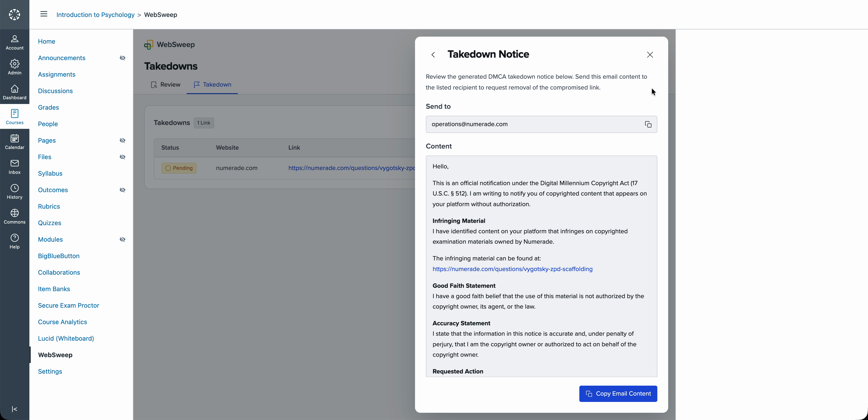Image resolution: width=868 pixels, height=420 pixels.
Task: Open Syllabus in course navigation
Action: pyautogui.click(x=50, y=174)
